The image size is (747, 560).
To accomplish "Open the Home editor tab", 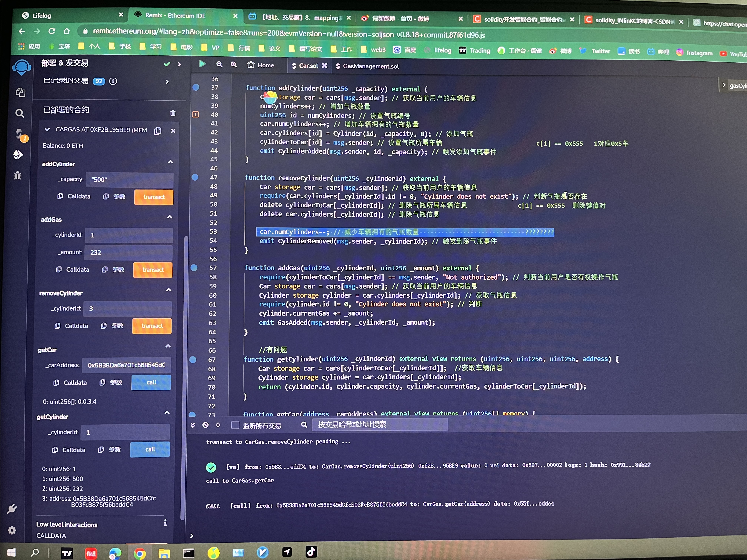I will pyautogui.click(x=261, y=65).
